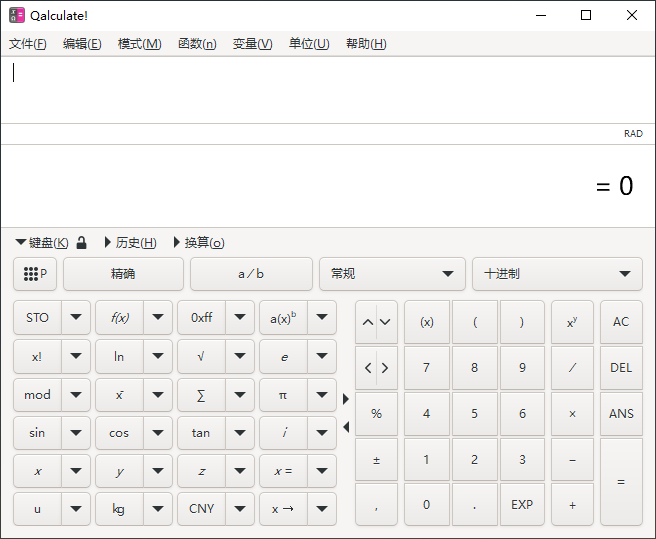This screenshot has width=656, height=539.
Task: Click the = 0 result display
Action: [614, 186]
